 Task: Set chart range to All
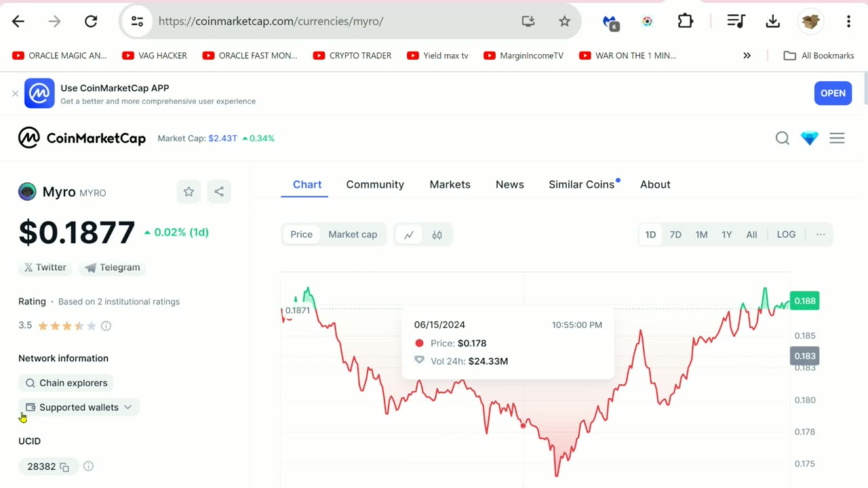pos(751,235)
